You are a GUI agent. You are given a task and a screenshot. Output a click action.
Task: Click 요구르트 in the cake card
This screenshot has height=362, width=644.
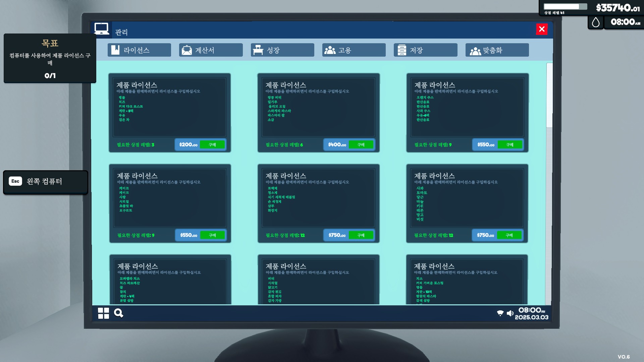point(126,210)
